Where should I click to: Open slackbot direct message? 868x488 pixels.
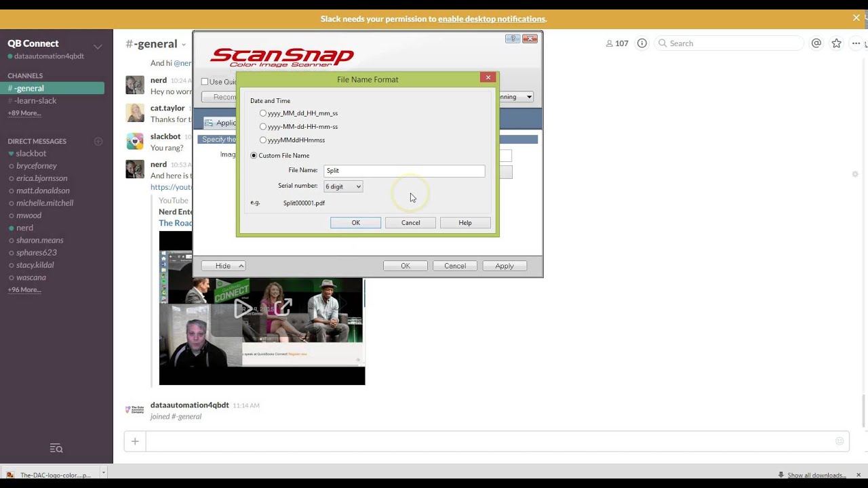[x=31, y=154]
